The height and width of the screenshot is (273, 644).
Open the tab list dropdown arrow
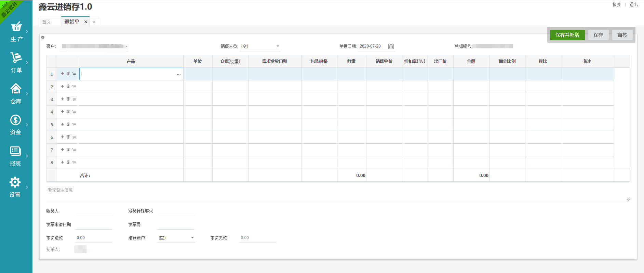tap(94, 22)
